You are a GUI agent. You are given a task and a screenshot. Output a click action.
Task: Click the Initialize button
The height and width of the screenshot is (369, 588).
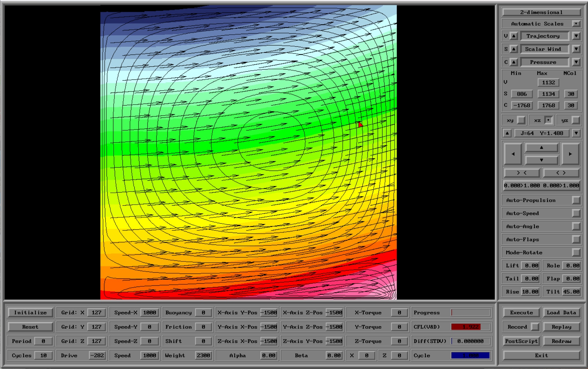(x=30, y=312)
